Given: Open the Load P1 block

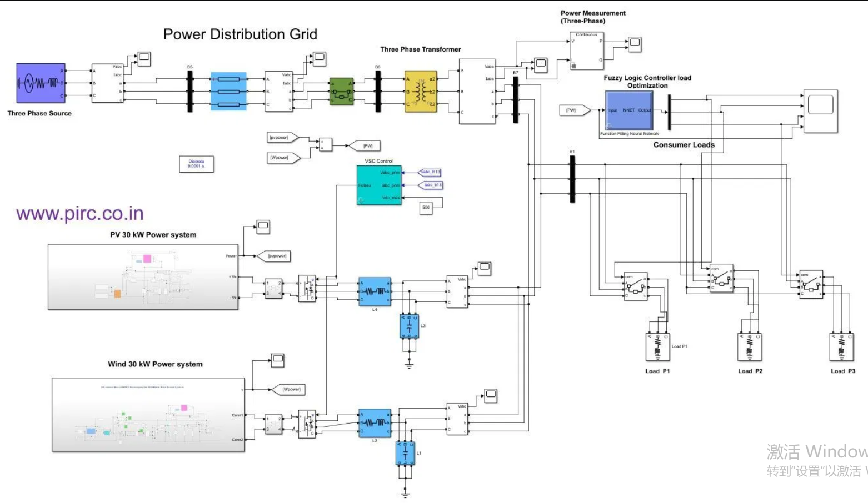Looking at the screenshot, I should (657, 348).
